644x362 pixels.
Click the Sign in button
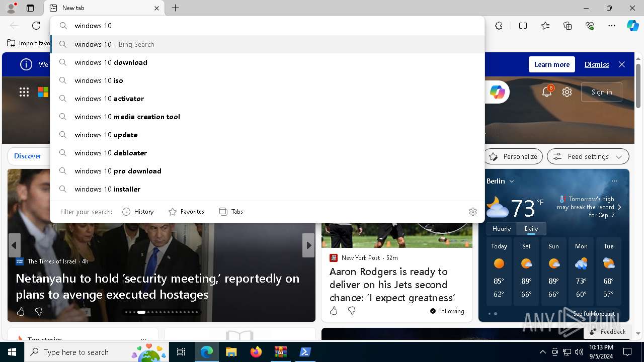click(x=602, y=92)
